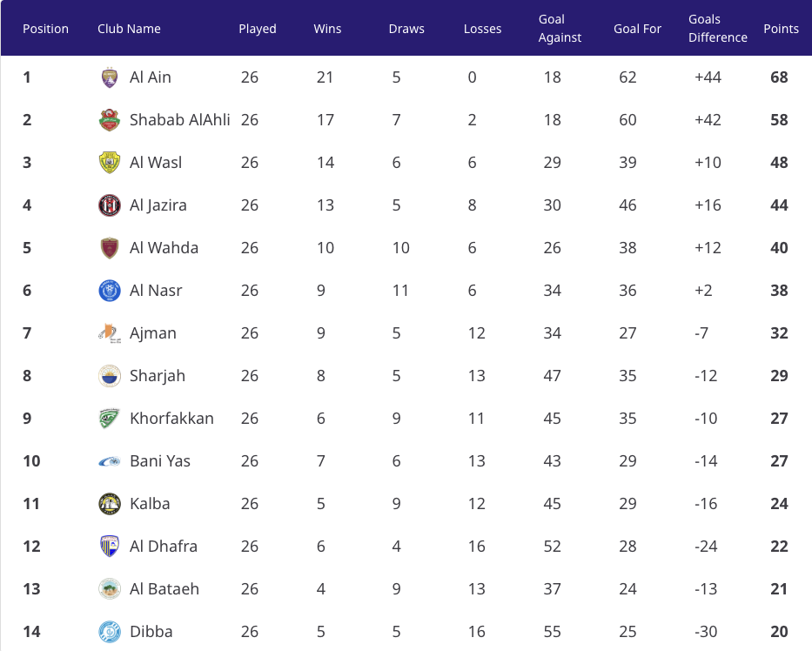
Task: Click the Bani Yas club logo
Action: [110, 461]
